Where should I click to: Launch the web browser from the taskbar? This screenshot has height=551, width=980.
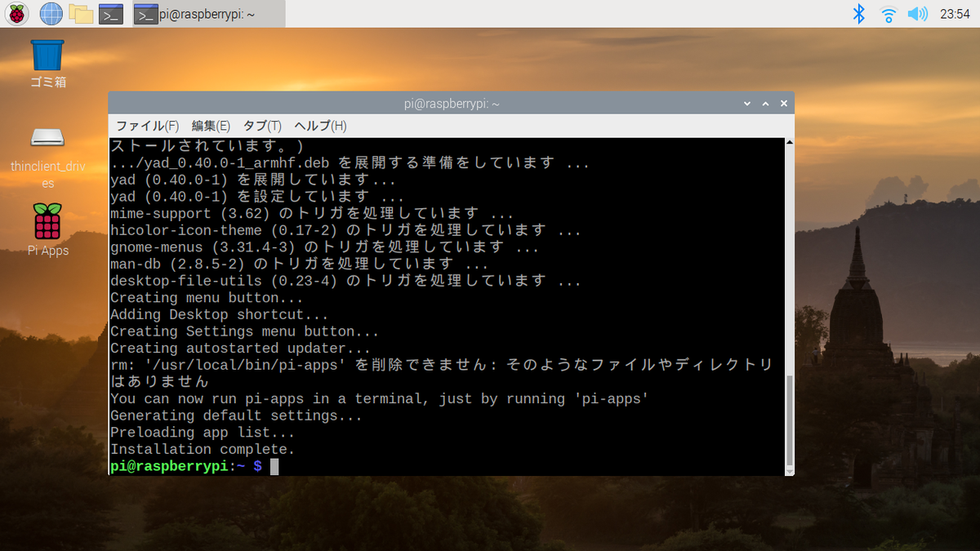[x=51, y=13]
